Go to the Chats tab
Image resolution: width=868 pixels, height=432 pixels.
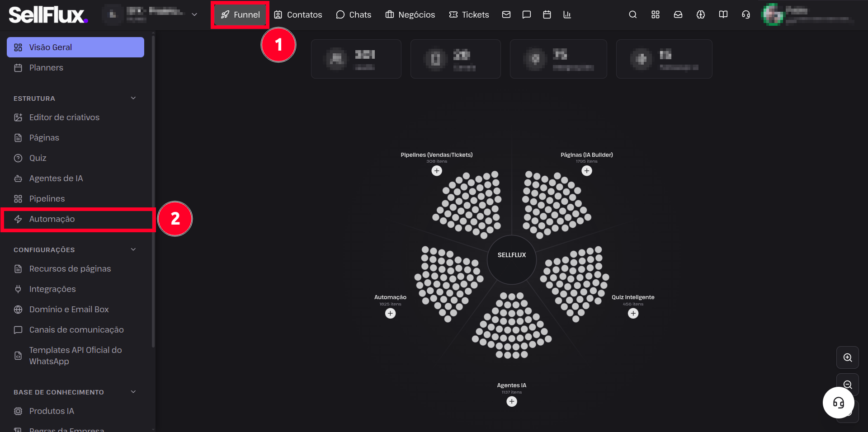pos(354,15)
